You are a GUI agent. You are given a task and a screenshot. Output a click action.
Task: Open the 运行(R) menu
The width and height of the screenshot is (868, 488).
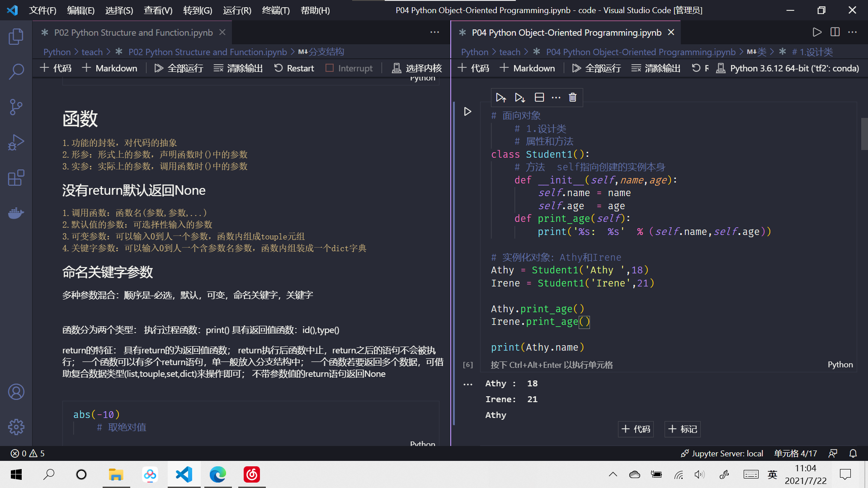(236, 10)
